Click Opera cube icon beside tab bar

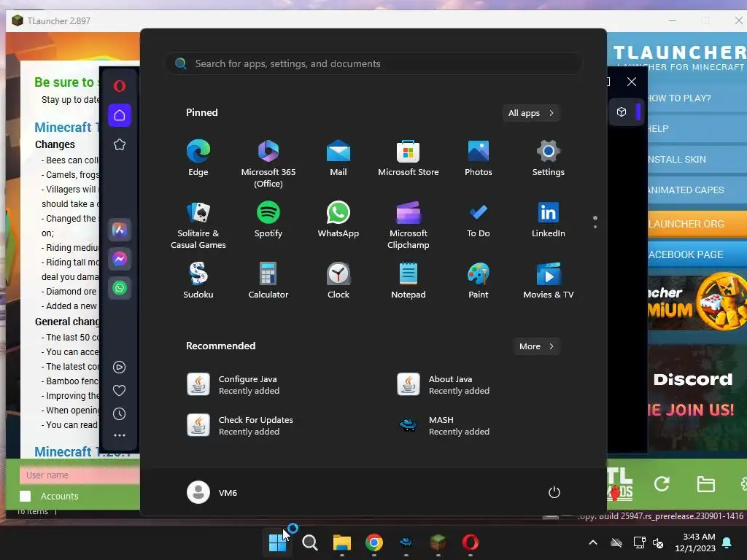point(622,112)
